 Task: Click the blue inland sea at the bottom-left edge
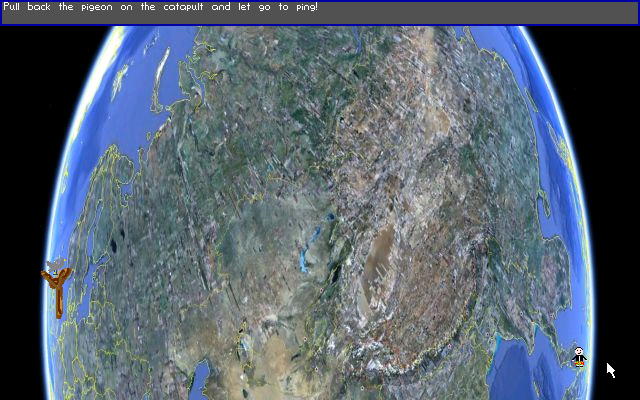pyautogui.click(x=201, y=380)
